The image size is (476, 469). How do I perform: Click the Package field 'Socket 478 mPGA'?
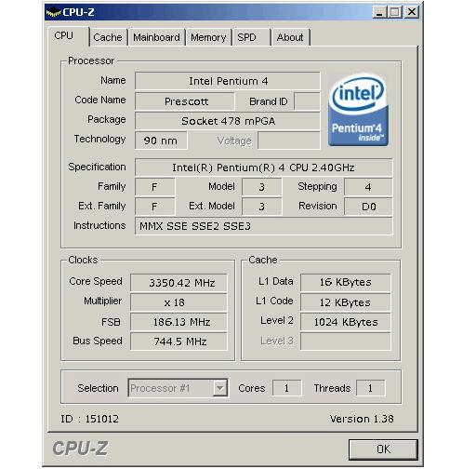(228, 121)
